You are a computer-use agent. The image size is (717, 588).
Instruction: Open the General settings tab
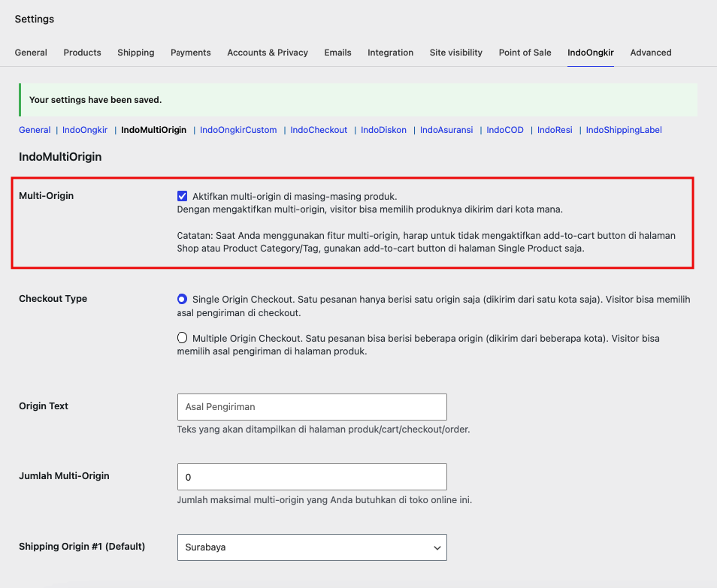31,53
